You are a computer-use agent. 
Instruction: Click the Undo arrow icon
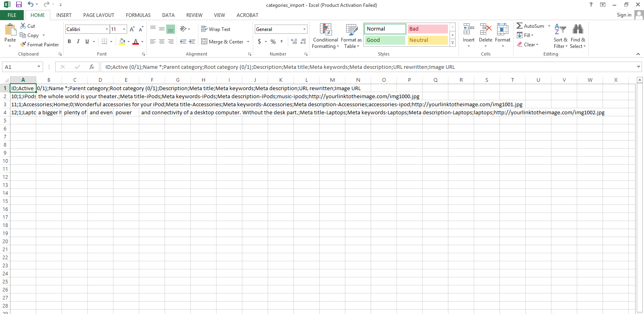click(x=31, y=4)
